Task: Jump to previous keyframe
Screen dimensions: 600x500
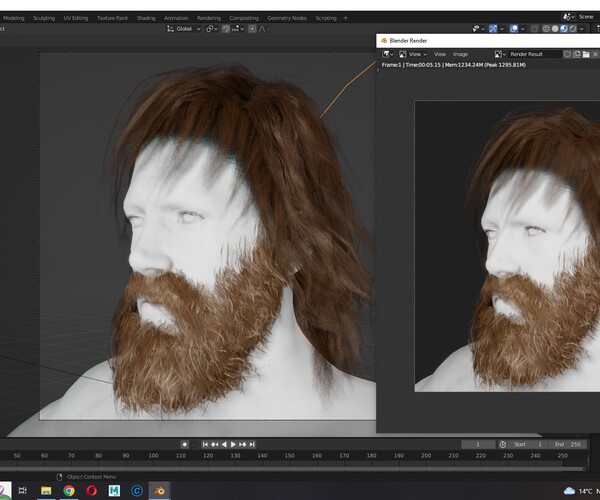Action: (215, 445)
